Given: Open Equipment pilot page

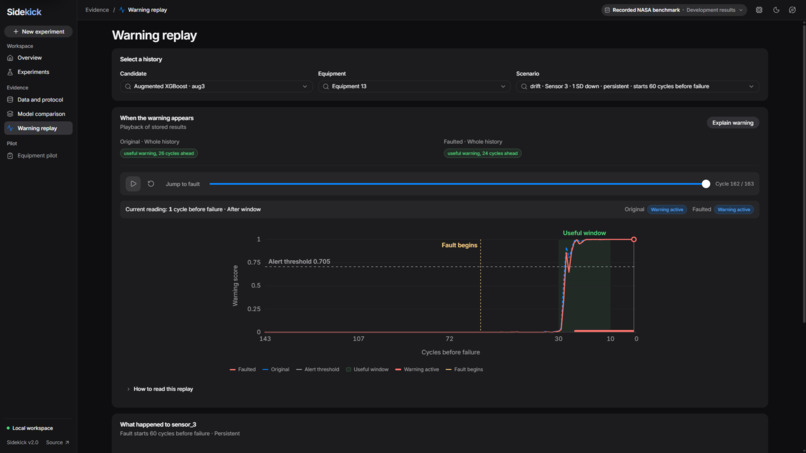Looking at the screenshot, I should coord(37,156).
